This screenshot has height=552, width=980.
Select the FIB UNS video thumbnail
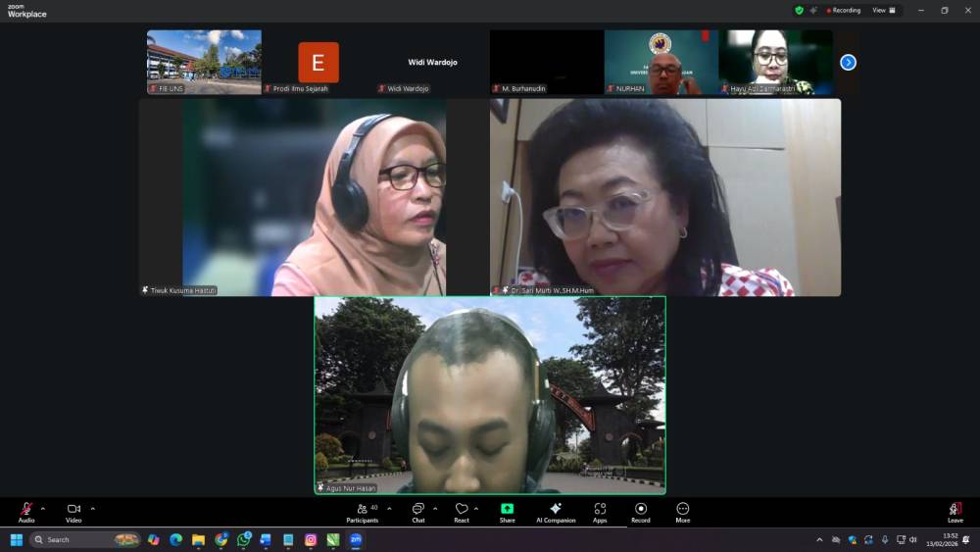pos(204,61)
